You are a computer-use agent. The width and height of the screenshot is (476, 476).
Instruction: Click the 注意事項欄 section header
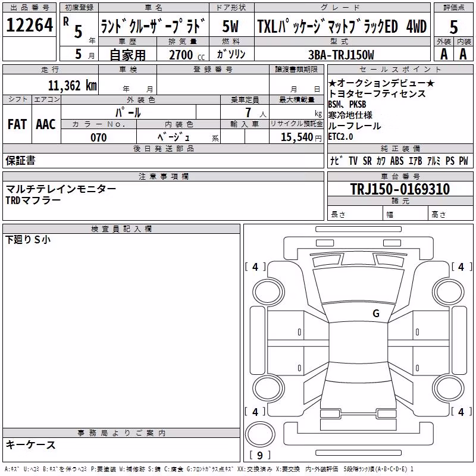coord(163,176)
